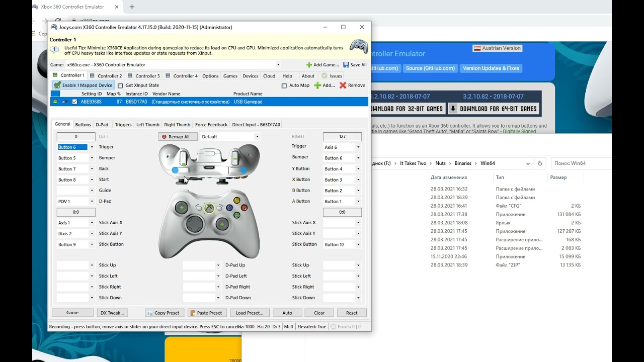Open the Left Thumb tab
Viewport: 644px width, 362px height.
pyautogui.click(x=148, y=125)
